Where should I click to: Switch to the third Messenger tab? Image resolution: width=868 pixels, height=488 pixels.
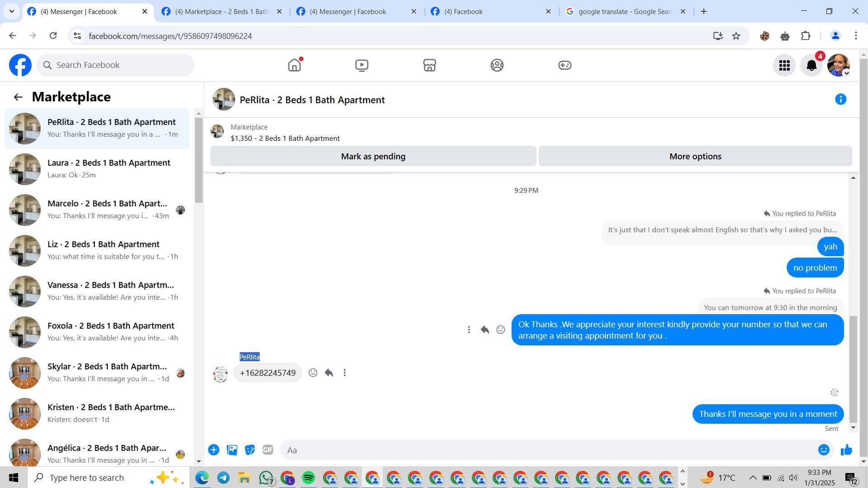[x=356, y=12]
